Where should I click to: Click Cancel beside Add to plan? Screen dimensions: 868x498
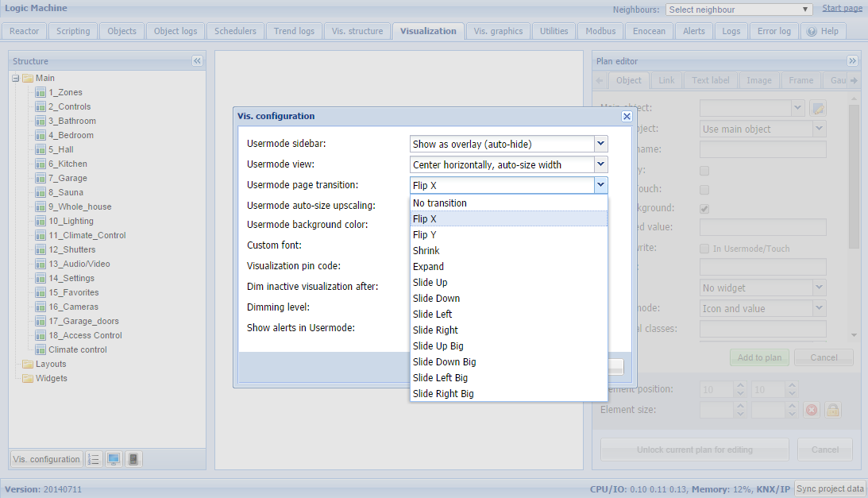[824, 358]
